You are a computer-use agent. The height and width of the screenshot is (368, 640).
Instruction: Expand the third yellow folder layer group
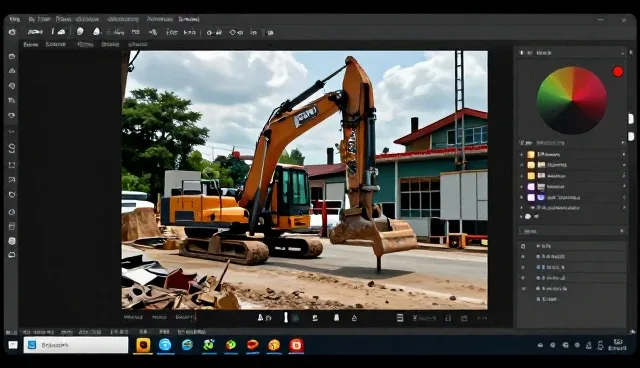(521, 176)
